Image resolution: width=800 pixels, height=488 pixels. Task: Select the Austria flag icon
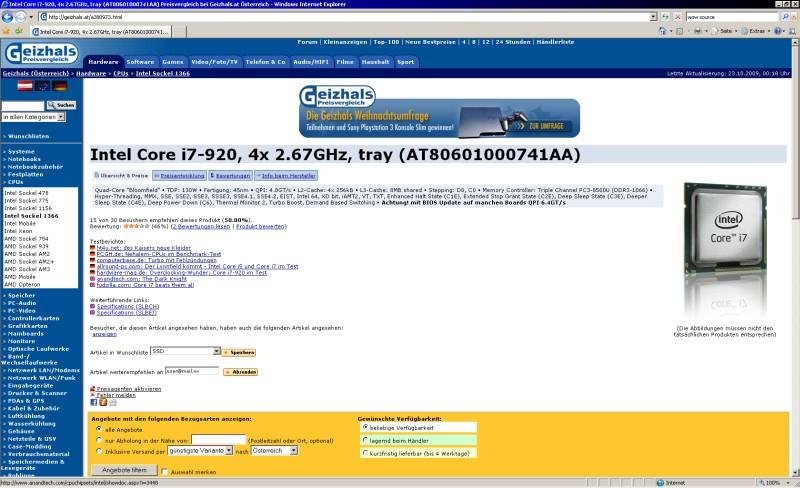[x=25, y=86]
